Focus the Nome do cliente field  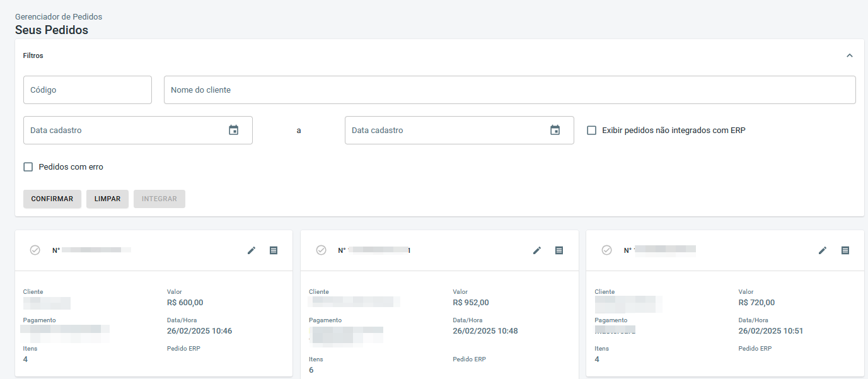[510, 90]
